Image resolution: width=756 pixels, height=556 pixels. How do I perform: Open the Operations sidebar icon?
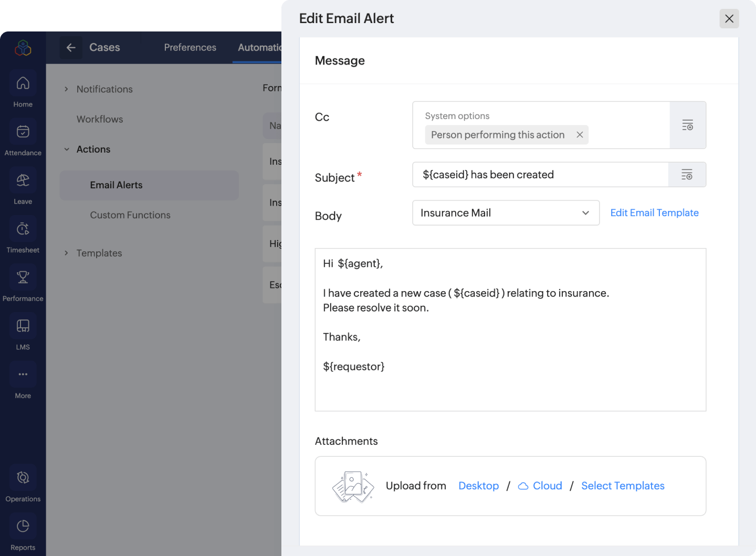23,478
